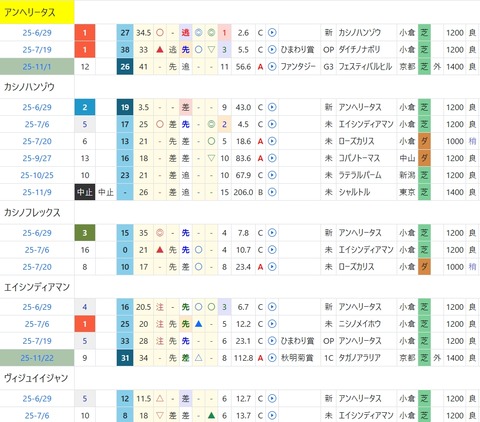Play race video in the odds 10.7 row
This screenshot has height=422, width=480.
pyautogui.click(x=272, y=250)
